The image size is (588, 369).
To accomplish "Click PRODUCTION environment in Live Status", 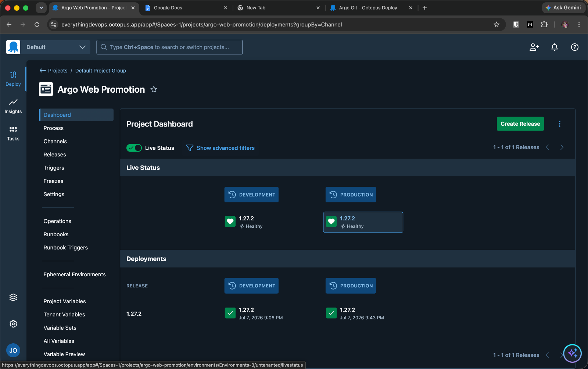I will coord(351,195).
